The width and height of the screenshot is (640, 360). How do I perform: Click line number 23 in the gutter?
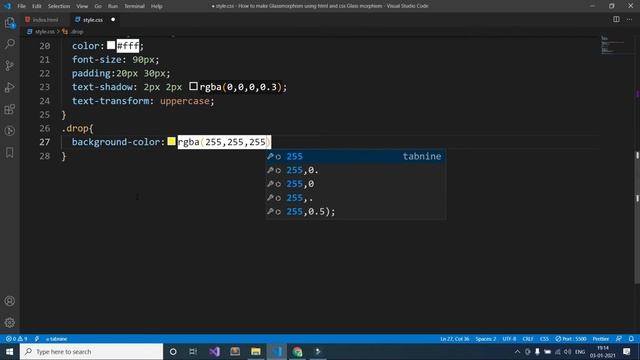44,87
